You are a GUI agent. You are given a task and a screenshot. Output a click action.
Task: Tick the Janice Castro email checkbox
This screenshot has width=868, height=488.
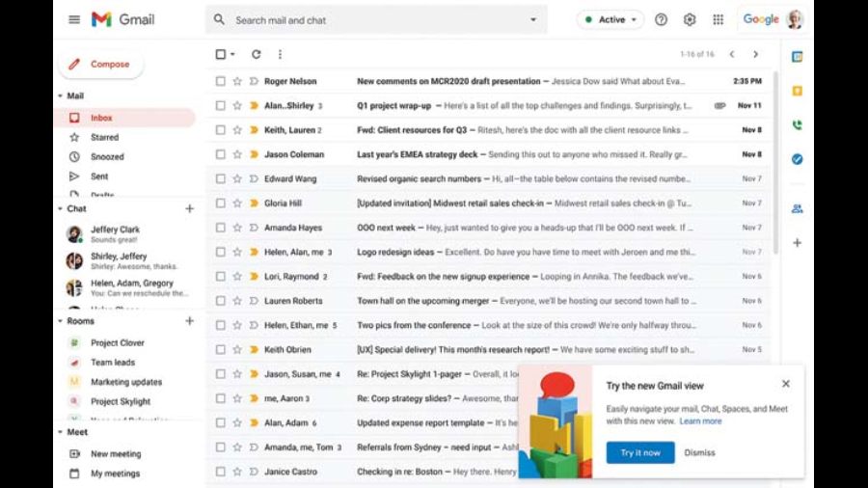click(220, 472)
